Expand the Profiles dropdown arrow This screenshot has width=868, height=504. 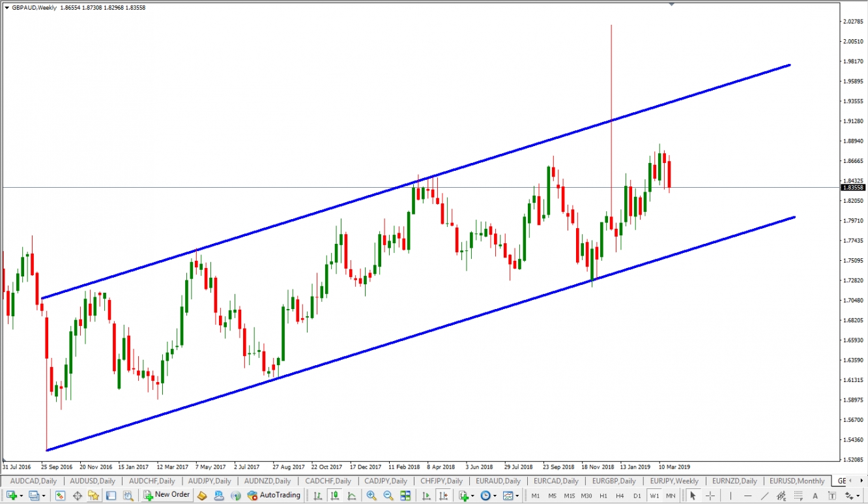(44, 496)
